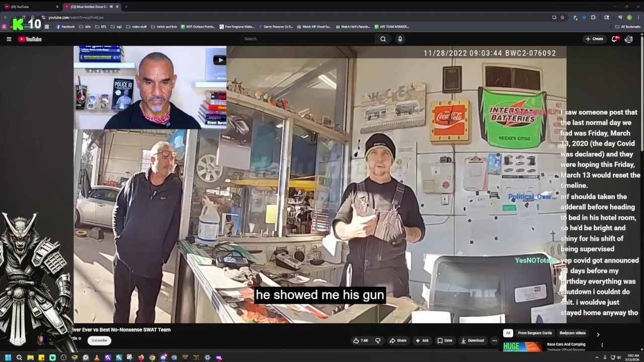Image resolution: width=644 pixels, height=362 pixels.
Task: Share the video
Action: pyautogui.click(x=398, y=340)
